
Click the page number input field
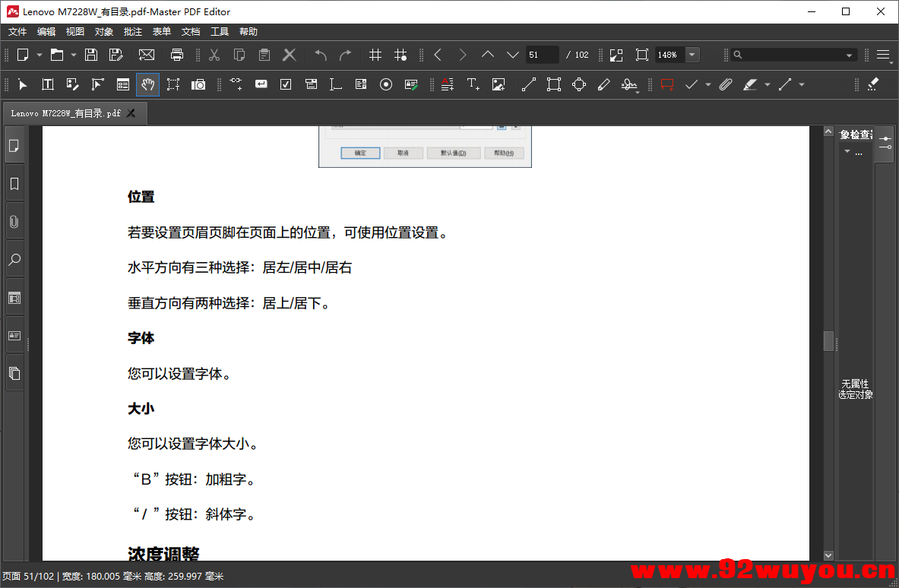point(542,55)
